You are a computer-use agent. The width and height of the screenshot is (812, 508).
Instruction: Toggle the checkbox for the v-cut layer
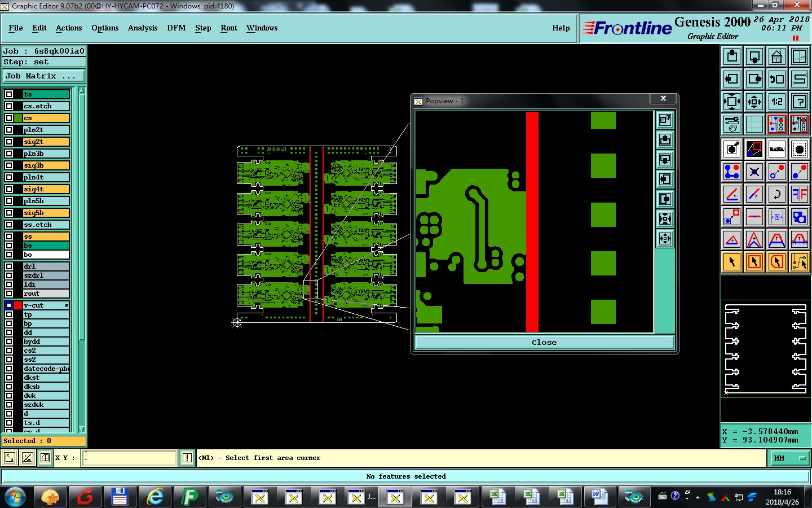[x=9, y=305]
